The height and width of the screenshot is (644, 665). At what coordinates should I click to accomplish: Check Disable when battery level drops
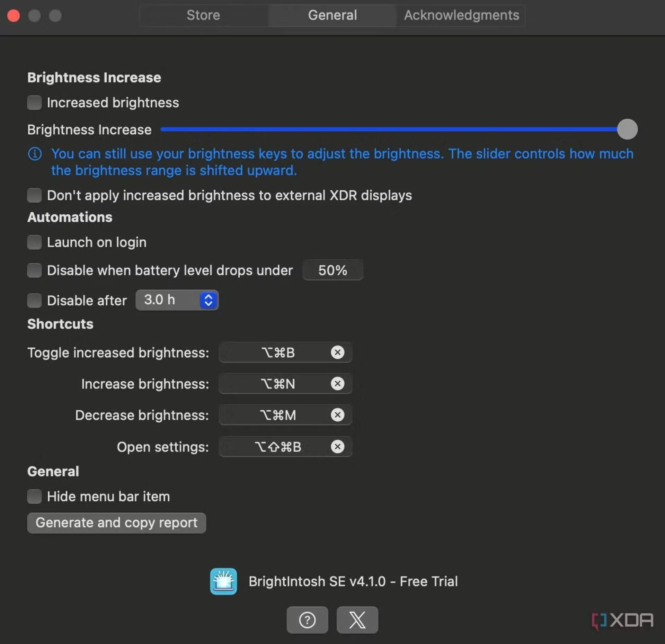pyautogui.click(x=34, y=270)
